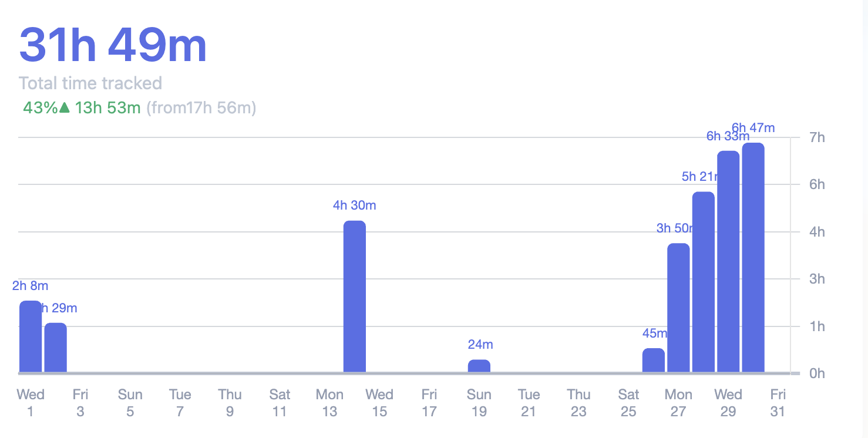Click the 'Sun 5' date axis label
868x438 pixels.
130,402
